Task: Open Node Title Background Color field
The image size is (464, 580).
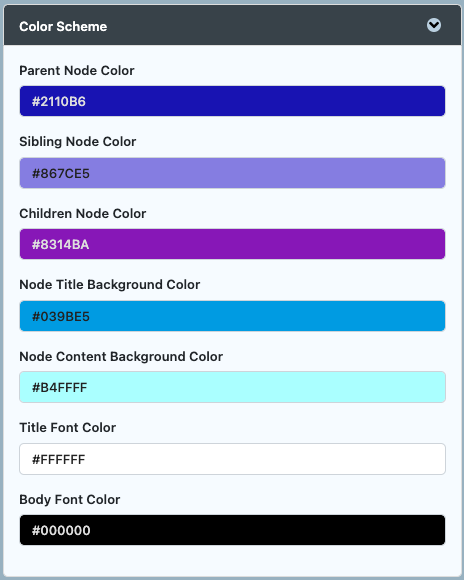Action: pos(232,316)
